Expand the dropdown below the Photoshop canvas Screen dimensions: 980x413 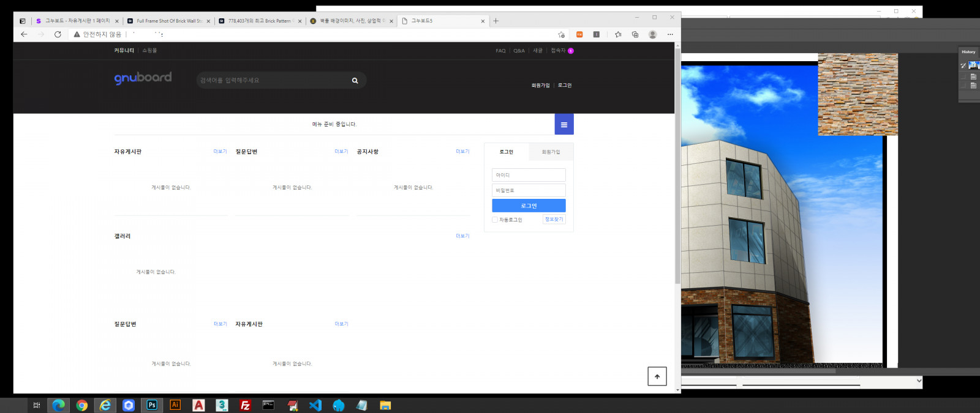918,381
